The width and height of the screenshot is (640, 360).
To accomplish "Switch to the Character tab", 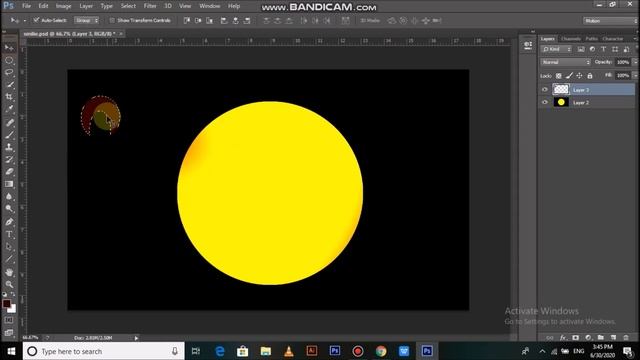I will pyautogui.click(x=613, y=39).
